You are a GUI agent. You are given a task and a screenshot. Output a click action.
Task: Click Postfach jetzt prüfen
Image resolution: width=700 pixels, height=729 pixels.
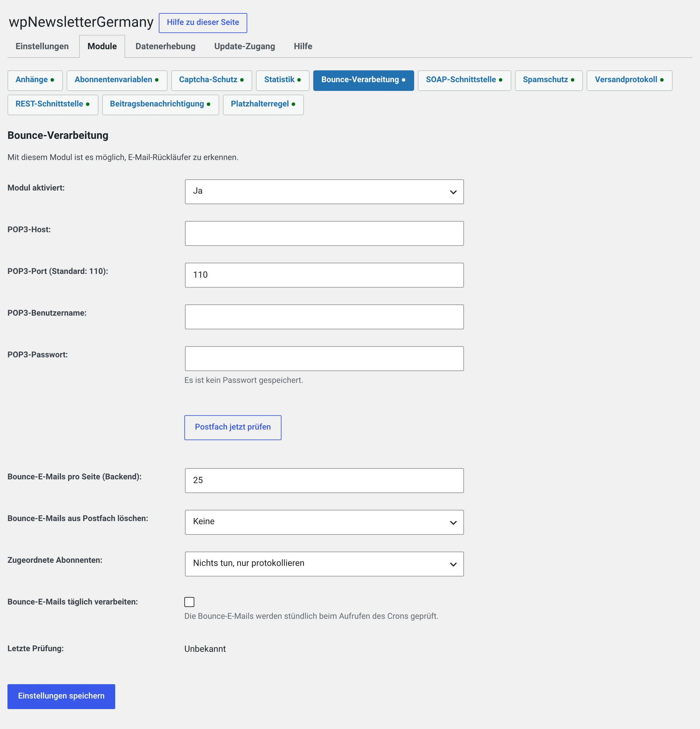pos(233,427)
